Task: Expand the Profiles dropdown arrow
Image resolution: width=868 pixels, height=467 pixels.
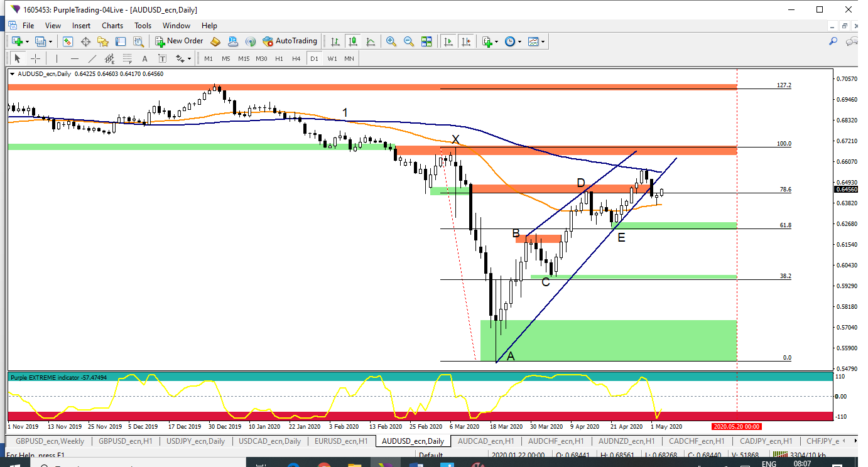Action: coord(50,42)
